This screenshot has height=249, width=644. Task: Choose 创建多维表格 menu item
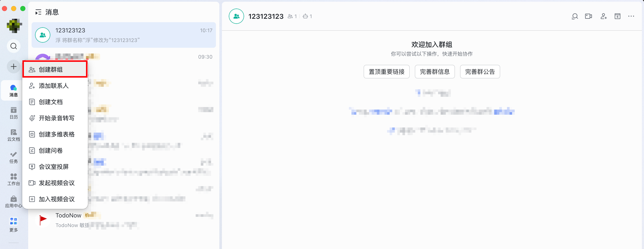56,134
